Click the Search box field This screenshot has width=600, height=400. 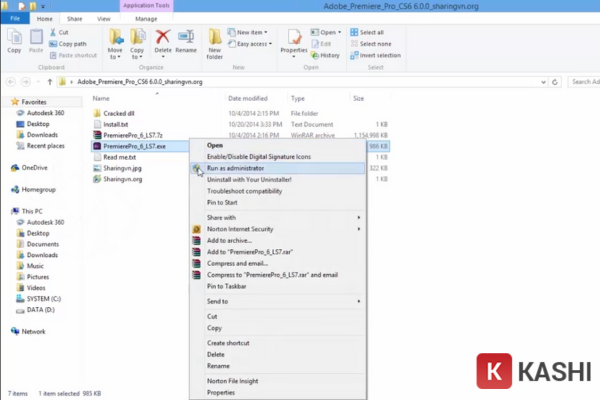tap(584, 82)
